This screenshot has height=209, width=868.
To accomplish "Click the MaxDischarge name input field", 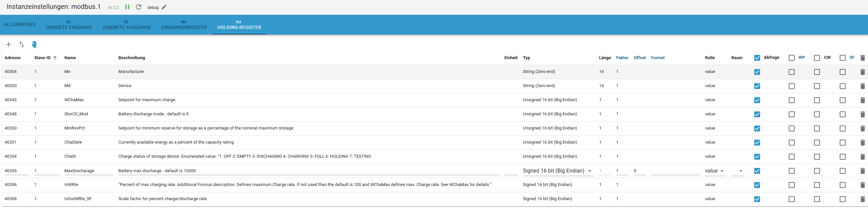I will click(88, 171).
